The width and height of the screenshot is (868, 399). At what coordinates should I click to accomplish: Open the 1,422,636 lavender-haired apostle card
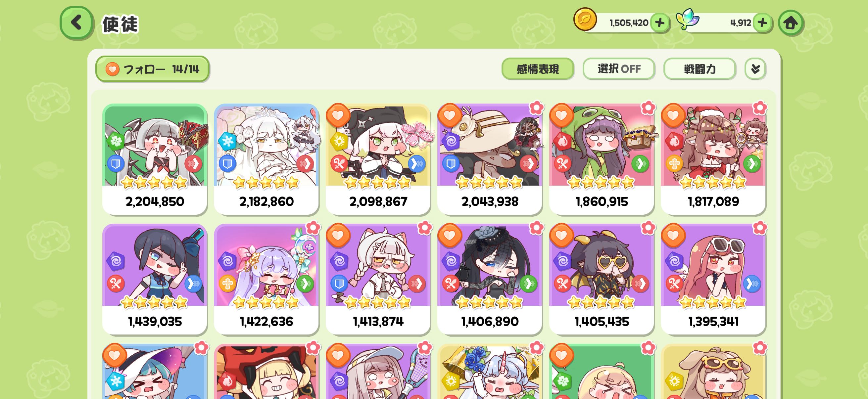pyautogui.click(x=266, y=279)
